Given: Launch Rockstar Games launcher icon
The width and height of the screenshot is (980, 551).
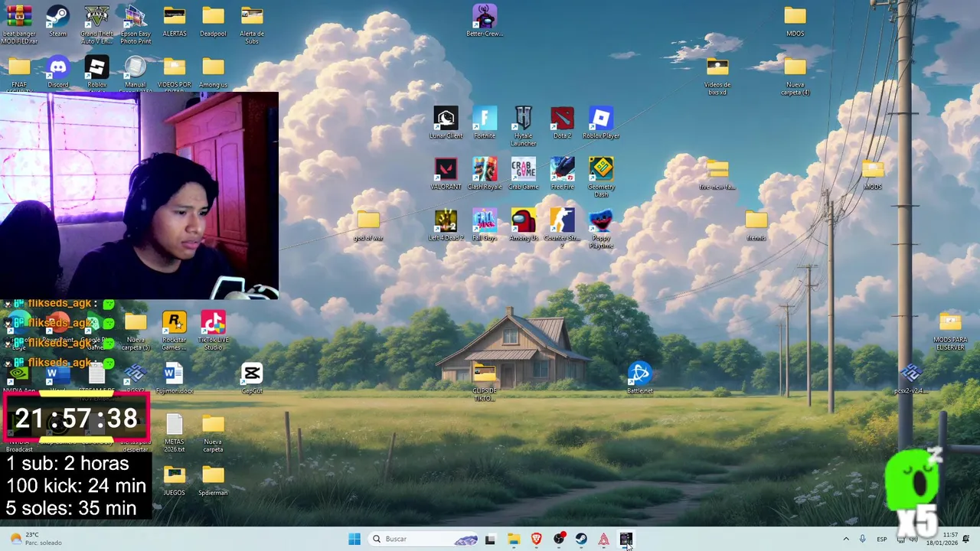Looking at the screenshot, I should (x=175, y=331).
